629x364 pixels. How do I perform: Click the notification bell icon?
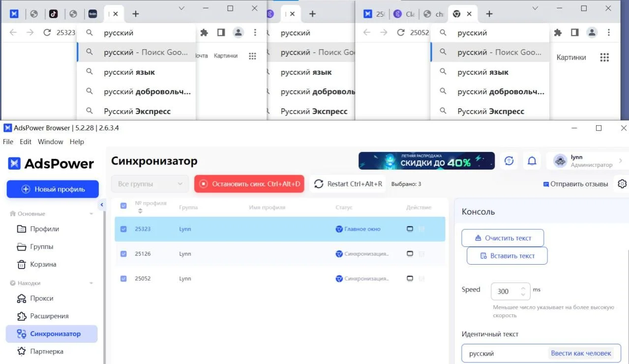pos(532,160)
